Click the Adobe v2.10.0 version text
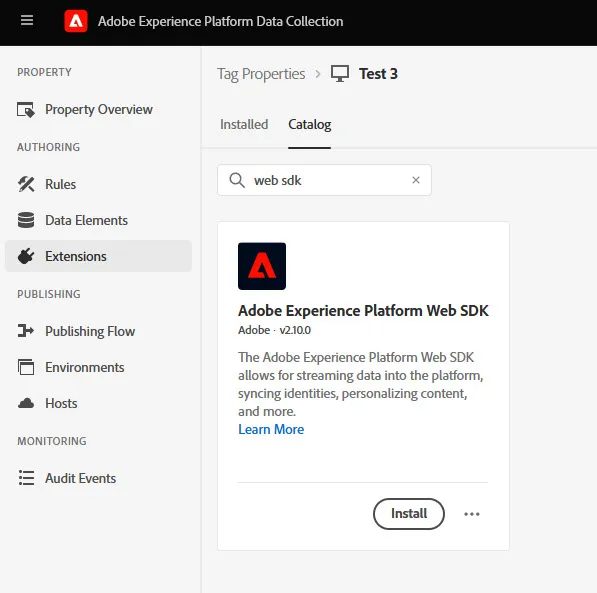 point(275,330)
